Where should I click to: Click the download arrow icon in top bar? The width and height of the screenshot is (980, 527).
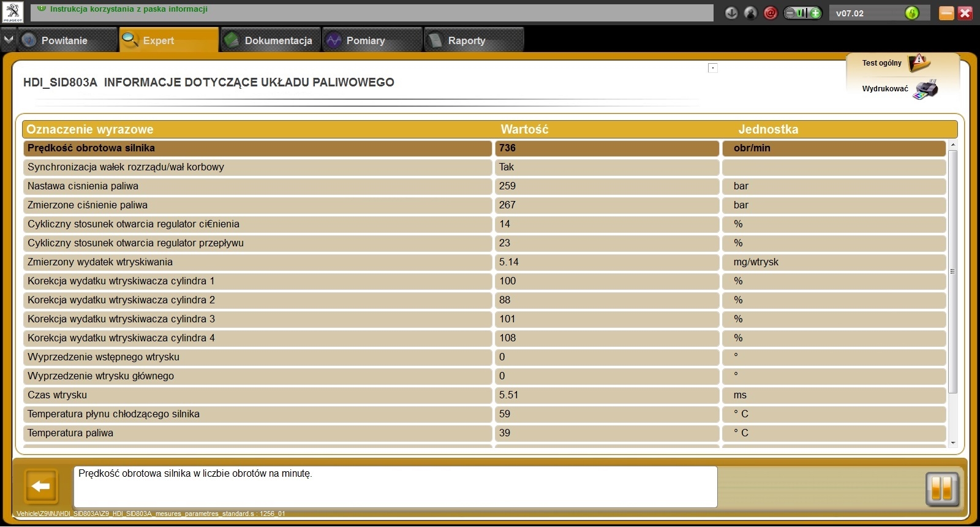731,13
